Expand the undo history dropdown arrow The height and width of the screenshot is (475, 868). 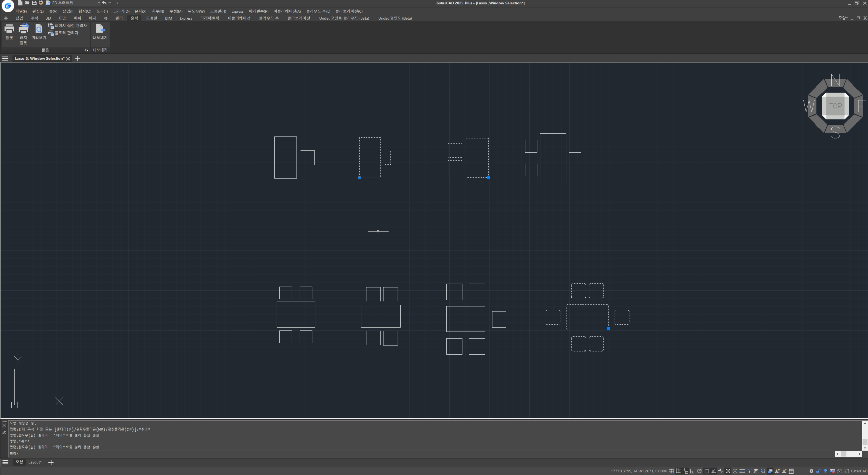click(110, 3)
